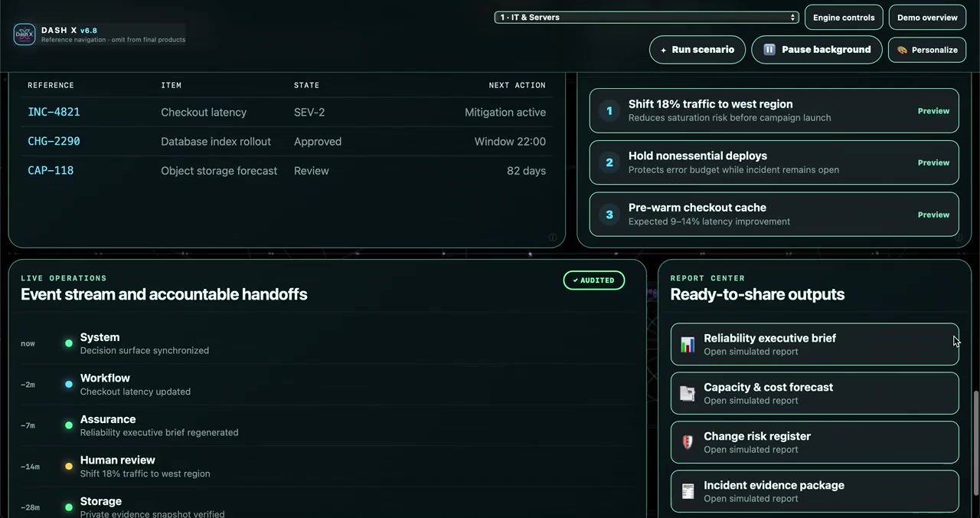Click the -7m timestamp in event stream
The width and height of the screenshot is (980, 518).
click(28, 425)
